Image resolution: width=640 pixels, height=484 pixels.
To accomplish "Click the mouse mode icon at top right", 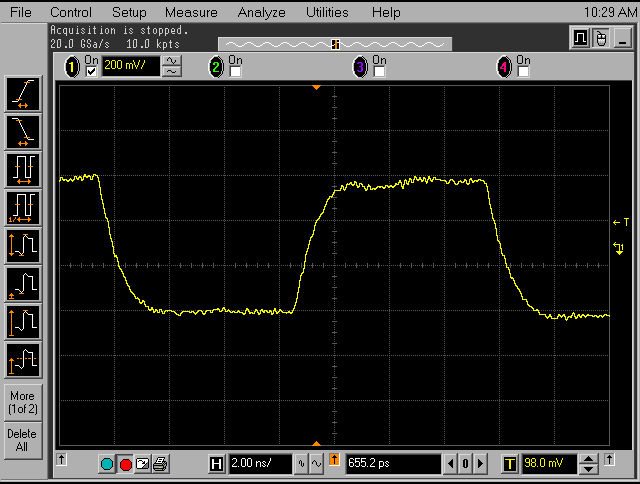I will pyautogui.click(x=601, y=38).
